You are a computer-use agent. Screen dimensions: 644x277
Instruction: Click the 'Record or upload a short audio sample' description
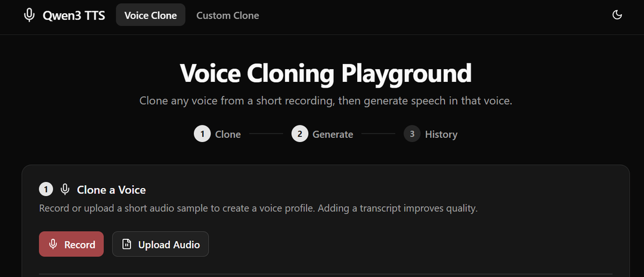tap(258, 208)
